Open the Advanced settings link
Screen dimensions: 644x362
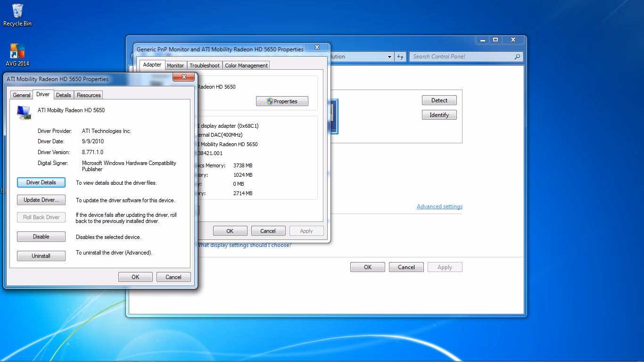coord(439,206)
